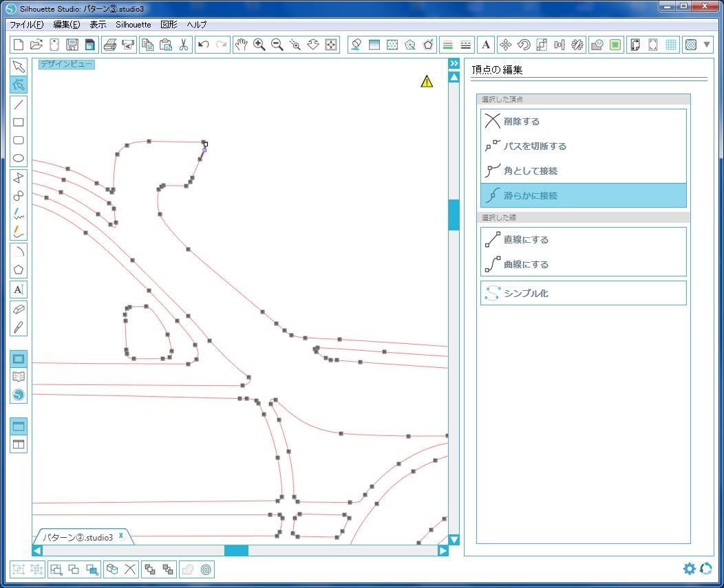Click 直線にする to make line straight
Viewport: 724px width, 588px height.
pyautogui.click(x=583, y=239)
